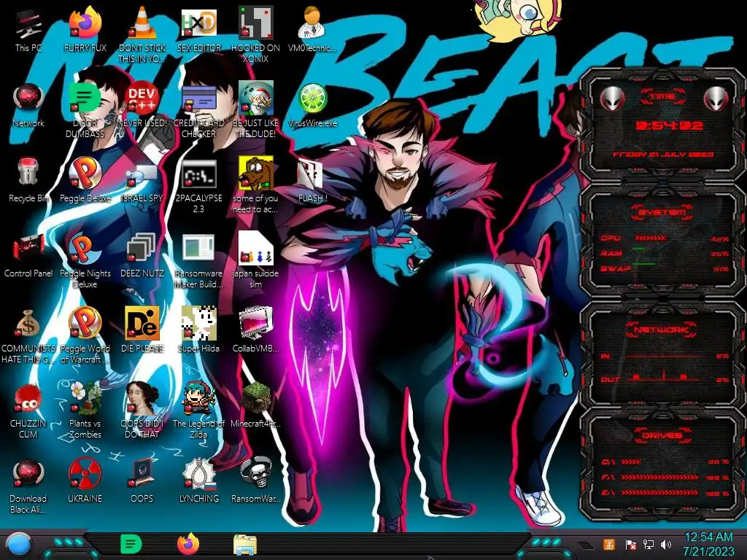Click the volume speaker tray icon
Viewport: 747px width, 560px height.
[x=666, y=544]
